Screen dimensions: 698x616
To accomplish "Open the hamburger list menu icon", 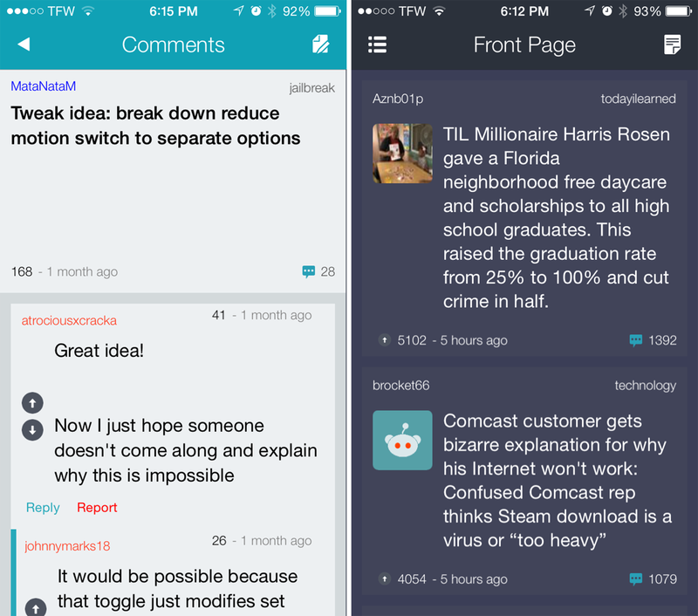I will pyautogui.click(x=377, y=44).
